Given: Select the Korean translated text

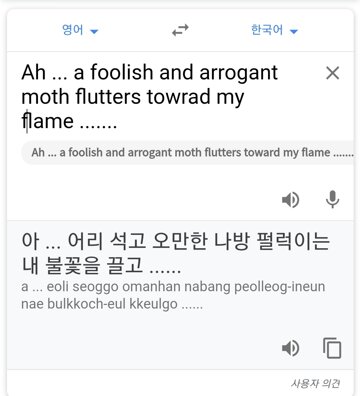Looking at the screenshot, I should click(176, 253).
